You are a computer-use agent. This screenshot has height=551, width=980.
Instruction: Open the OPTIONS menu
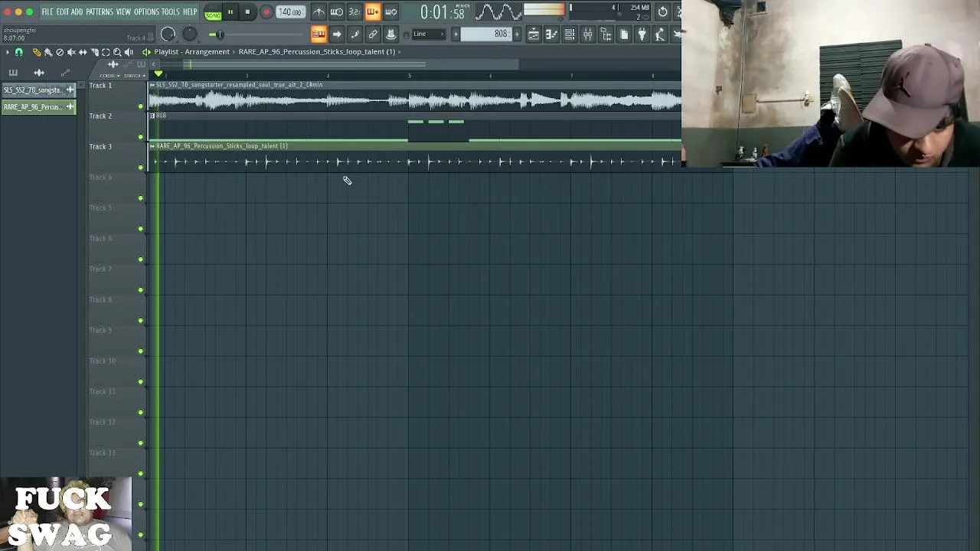[146, 12]
